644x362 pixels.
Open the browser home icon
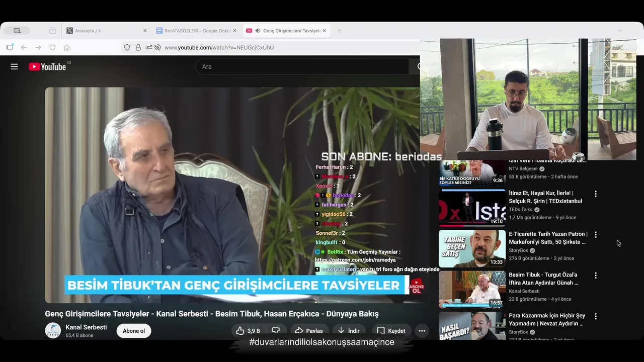pos(66,47)
